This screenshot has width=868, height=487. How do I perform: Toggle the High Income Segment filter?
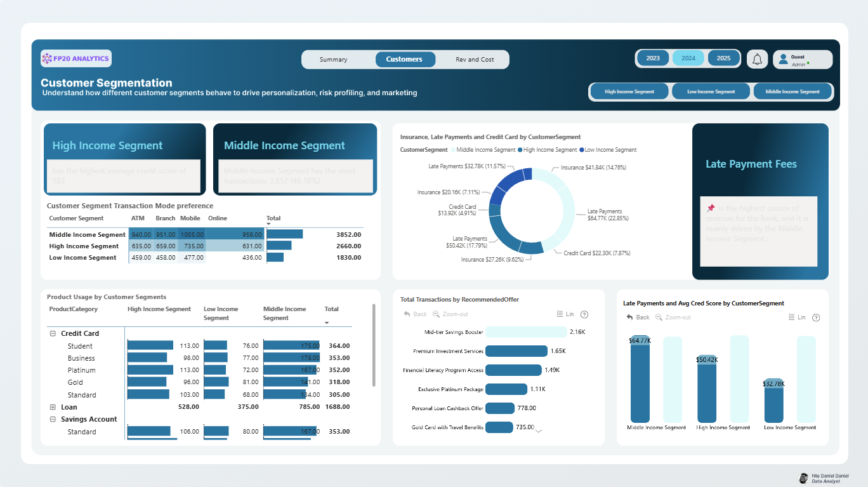tap(629, 91)
